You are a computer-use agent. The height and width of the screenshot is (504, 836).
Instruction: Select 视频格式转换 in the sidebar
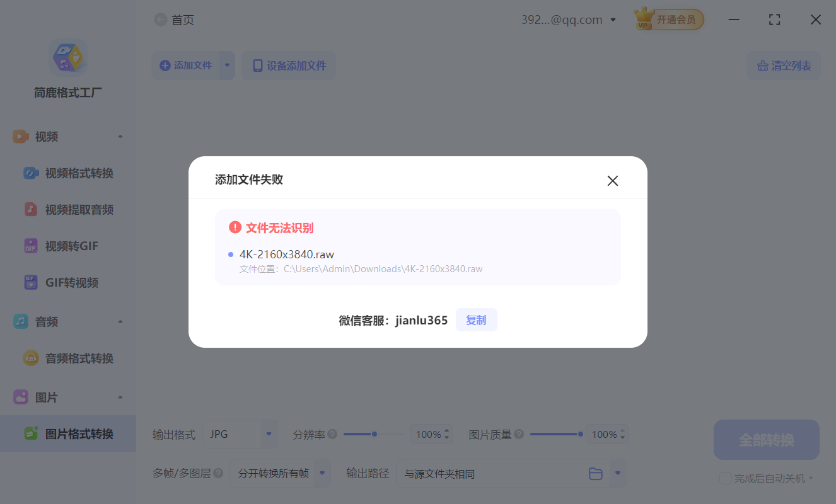[69, 173]
